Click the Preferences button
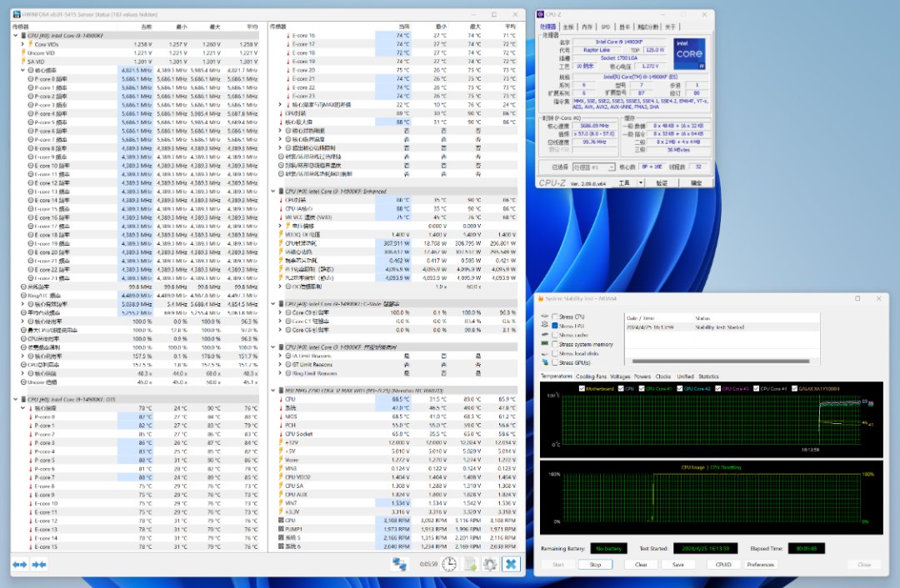The height and width of the screenshot is (588, 900). pos(760,564)
